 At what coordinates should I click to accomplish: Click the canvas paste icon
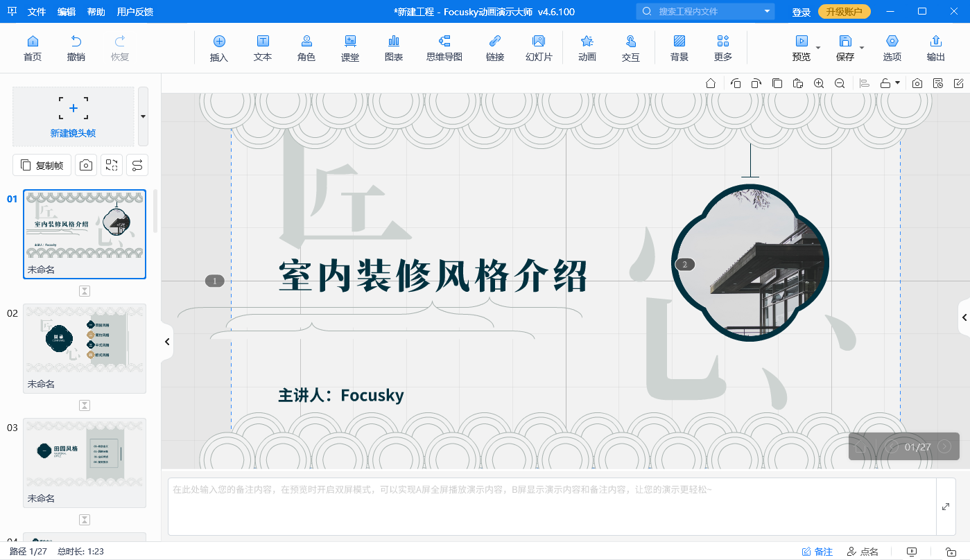point(798,83)
